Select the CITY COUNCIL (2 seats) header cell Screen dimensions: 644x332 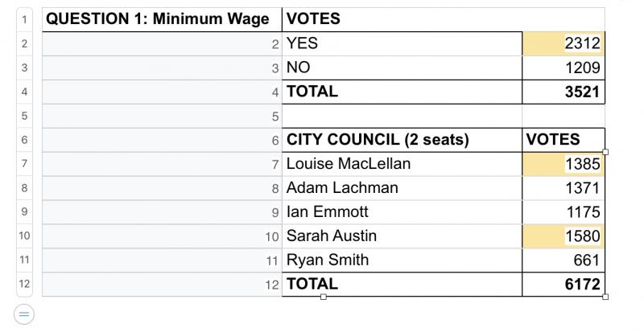[402, 140]
